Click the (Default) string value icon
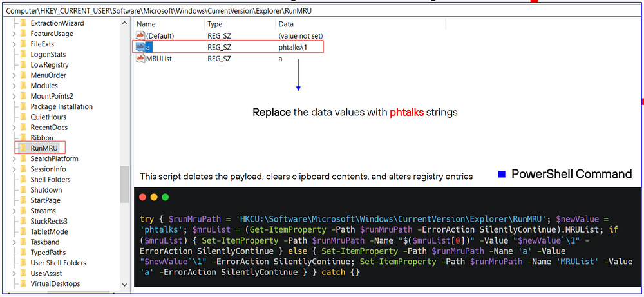Viewport: 644px width, 297px height. pos(140,36)
